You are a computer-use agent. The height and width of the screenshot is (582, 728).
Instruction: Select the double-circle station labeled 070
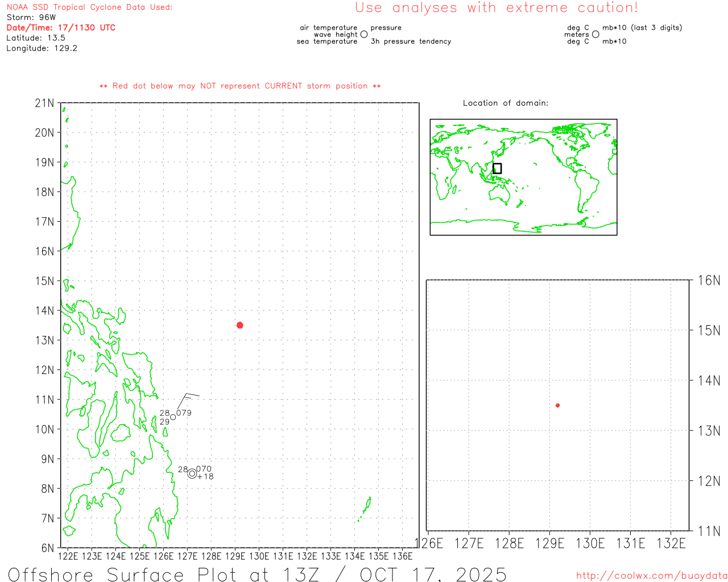pos(192,473)
